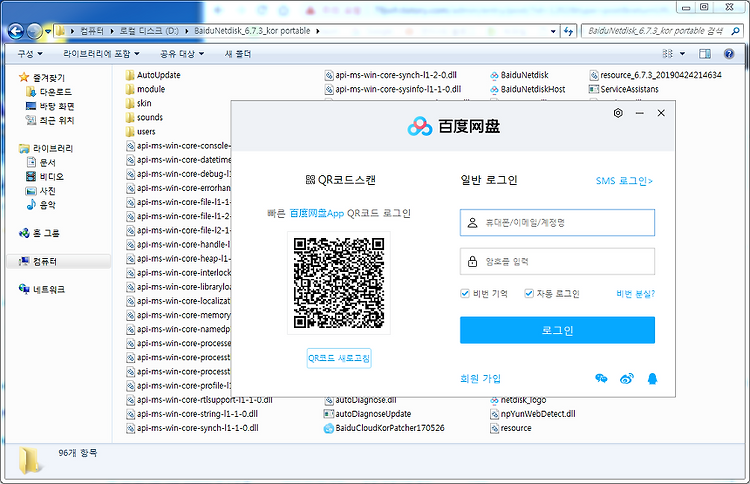Viewport: 750px width, 484px height.
Task: Select 다운로드 in the navigation pane
Action: tap(49, 92)
